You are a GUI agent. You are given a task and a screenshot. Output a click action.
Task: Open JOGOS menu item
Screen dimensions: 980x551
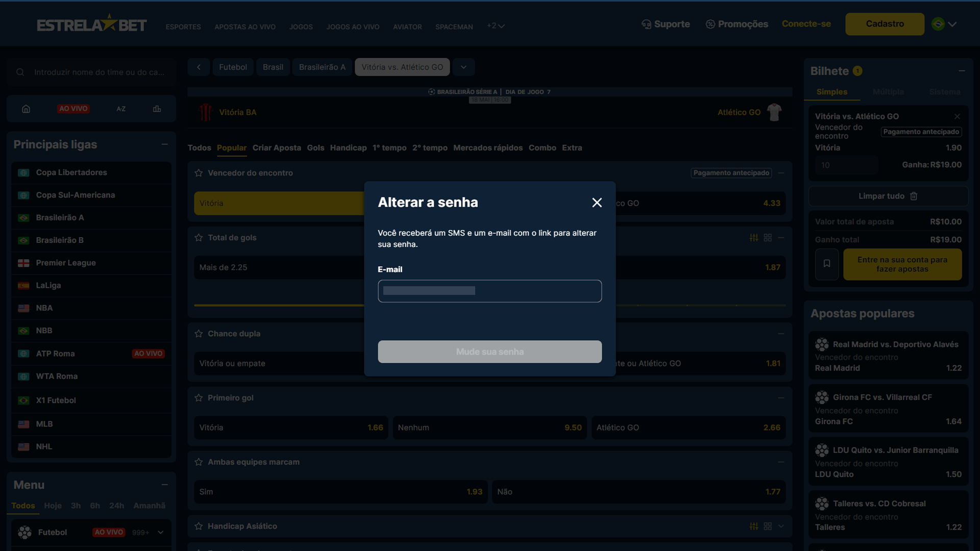pyautogui.click(x=301, y=27)
